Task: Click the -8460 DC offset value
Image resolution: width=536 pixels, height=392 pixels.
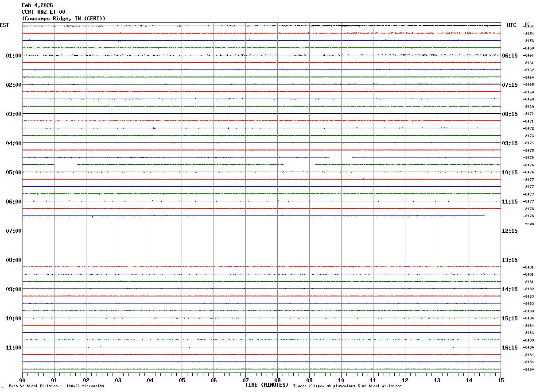Action: (x=528, y=56)
